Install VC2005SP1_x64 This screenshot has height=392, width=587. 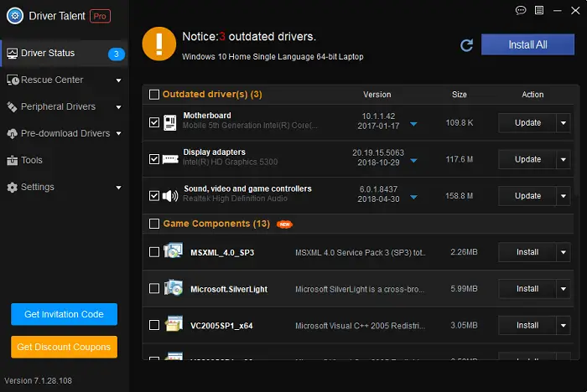click(527, 326)
